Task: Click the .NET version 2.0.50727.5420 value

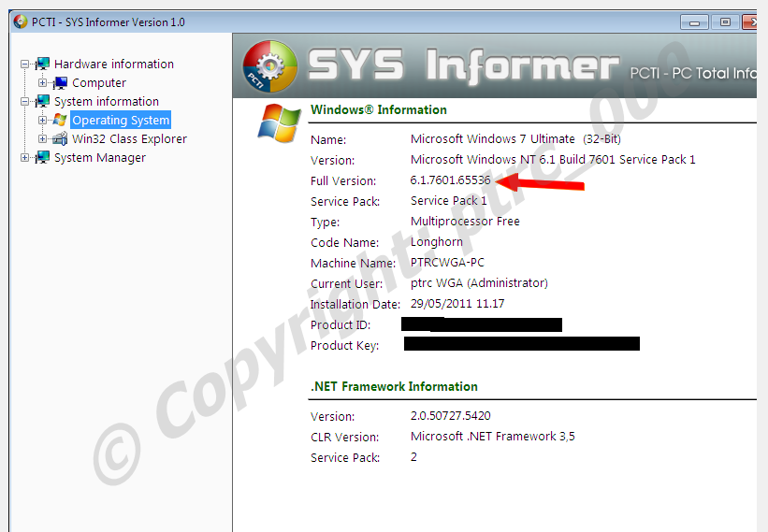Action: 450,415
